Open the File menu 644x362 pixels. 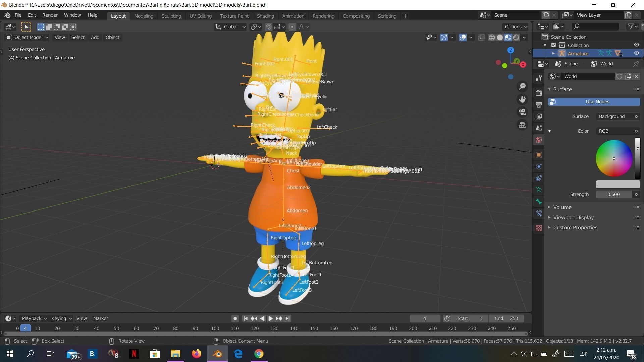point(18,15)
